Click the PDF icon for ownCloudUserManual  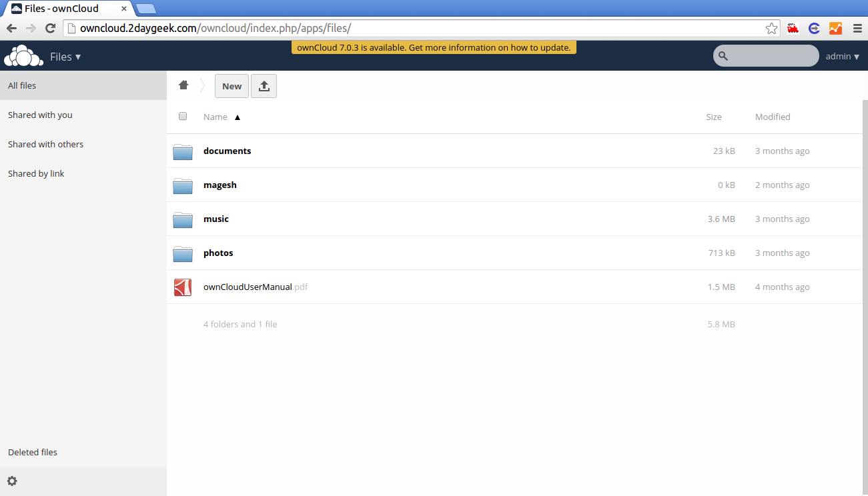click(x=182, y=287)
